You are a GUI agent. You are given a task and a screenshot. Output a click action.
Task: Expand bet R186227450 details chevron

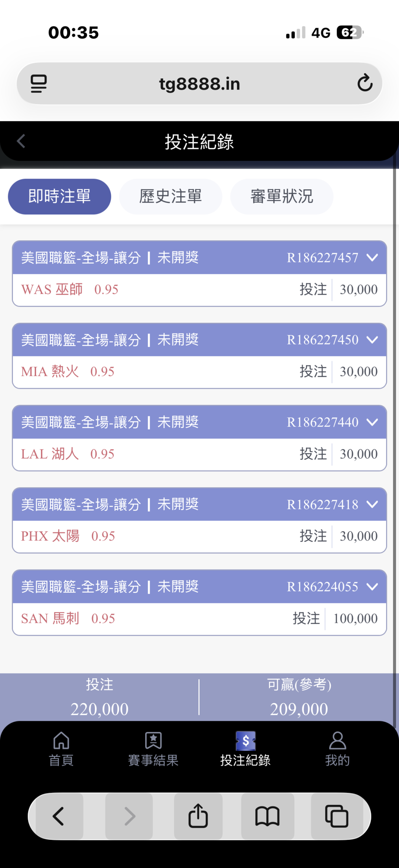click(372, 339)
